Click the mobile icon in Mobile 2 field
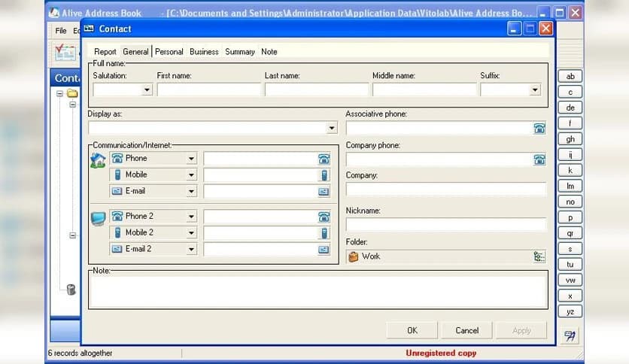Screen dimensions: 629x364 (324, 233)
